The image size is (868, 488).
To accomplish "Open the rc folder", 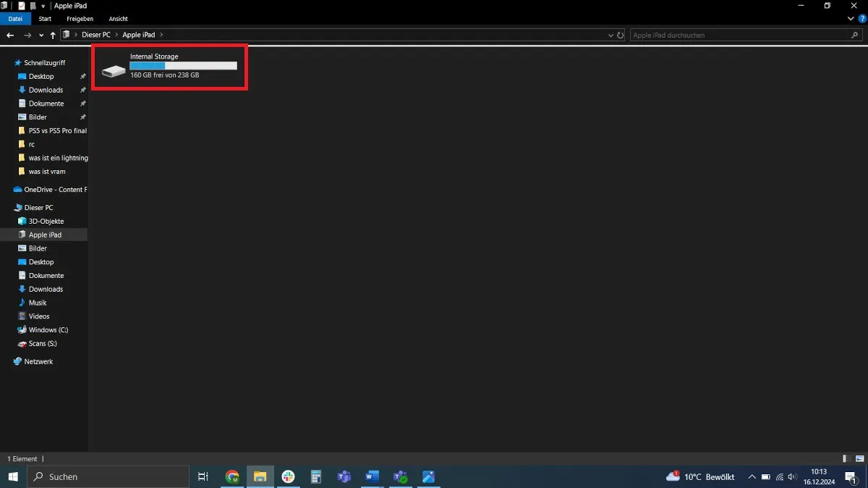I will 31,144.
